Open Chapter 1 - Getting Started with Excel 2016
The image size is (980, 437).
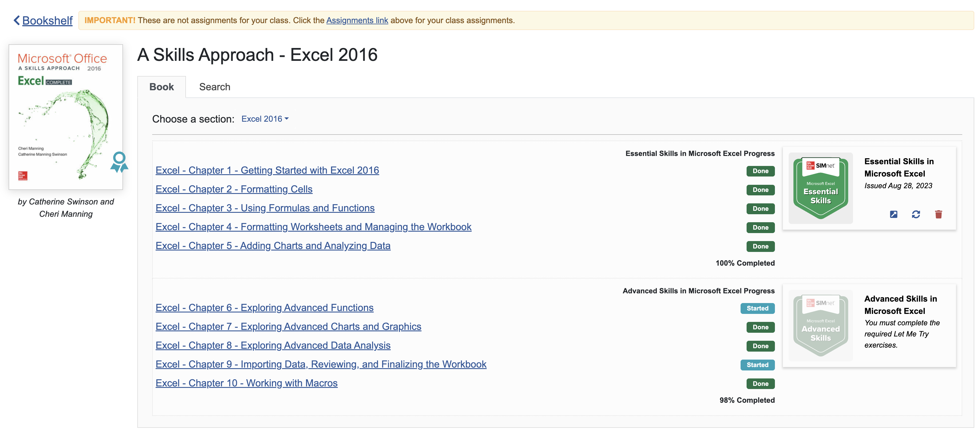pos(267,170)
